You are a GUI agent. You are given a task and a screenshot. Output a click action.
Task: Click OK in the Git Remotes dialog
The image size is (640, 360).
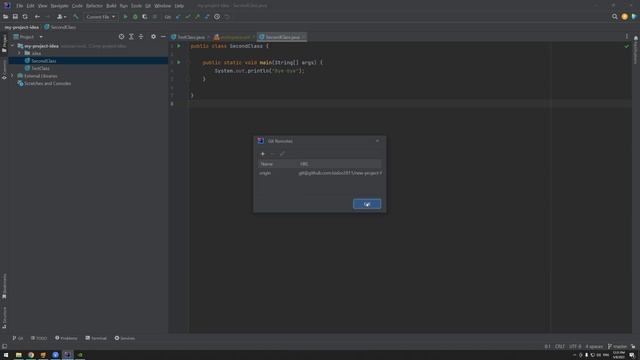(367, 204)
